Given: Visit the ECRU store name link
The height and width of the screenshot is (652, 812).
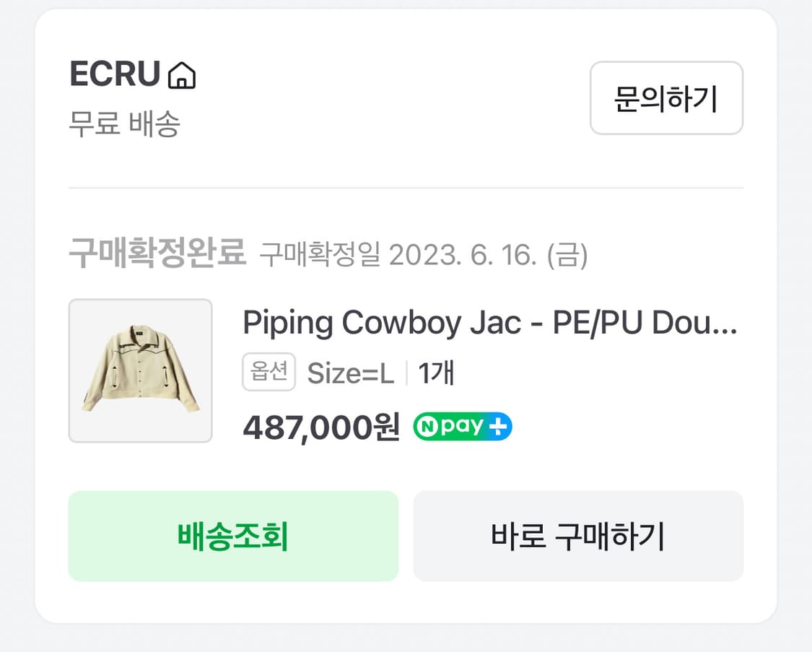Looking at the screenshot, I should pos(115,74).
